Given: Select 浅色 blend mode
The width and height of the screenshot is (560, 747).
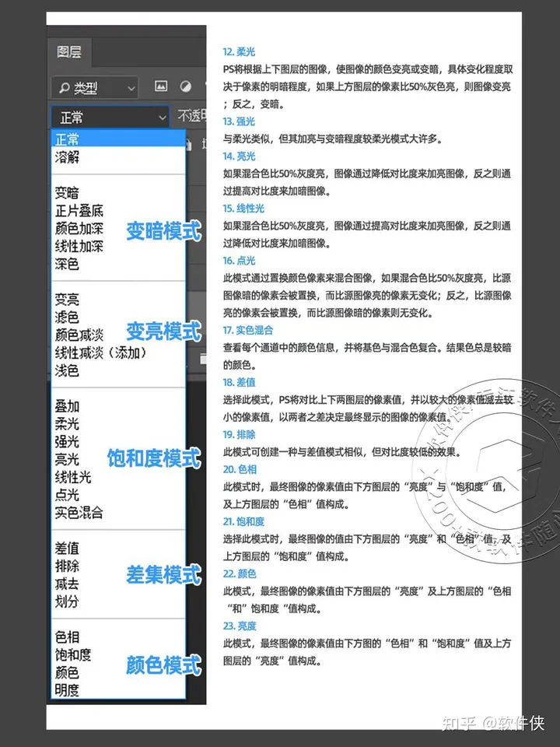Looking at the screenshot, I should (x=67, y=370).
